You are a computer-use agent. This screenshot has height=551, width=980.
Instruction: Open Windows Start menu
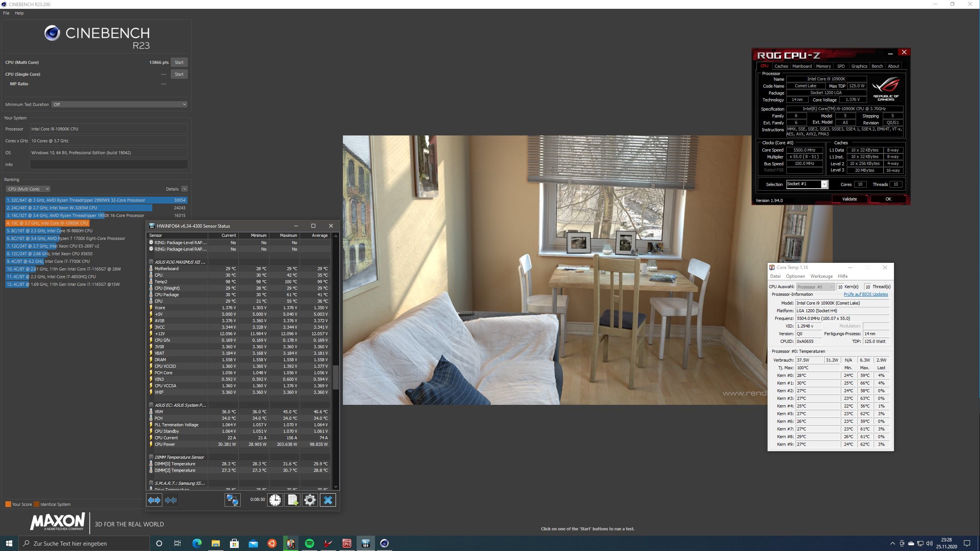point(9,543)
